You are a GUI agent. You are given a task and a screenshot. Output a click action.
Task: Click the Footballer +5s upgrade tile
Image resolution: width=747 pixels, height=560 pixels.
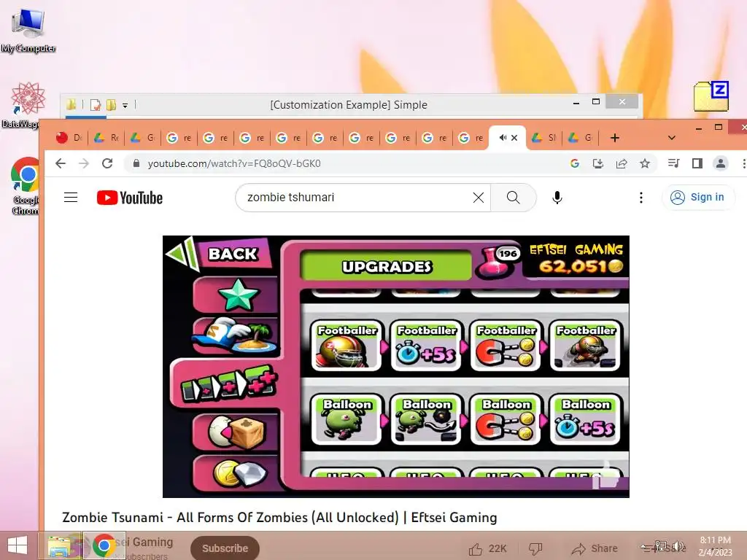pos(426,346)
